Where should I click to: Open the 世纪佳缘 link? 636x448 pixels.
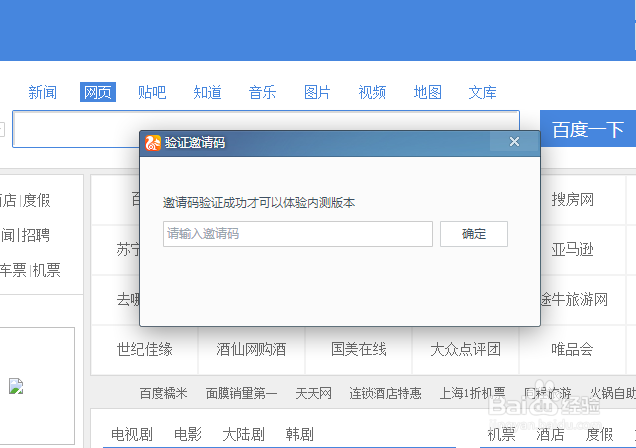pyautogui.click(x=144, y=349)
